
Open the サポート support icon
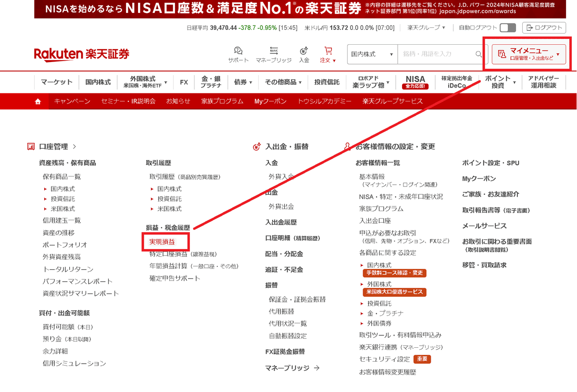pos(238,55)
